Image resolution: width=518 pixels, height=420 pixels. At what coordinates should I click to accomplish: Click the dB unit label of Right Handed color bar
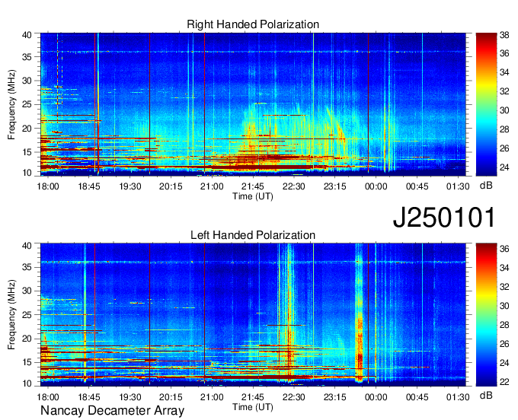click(486, 186)
